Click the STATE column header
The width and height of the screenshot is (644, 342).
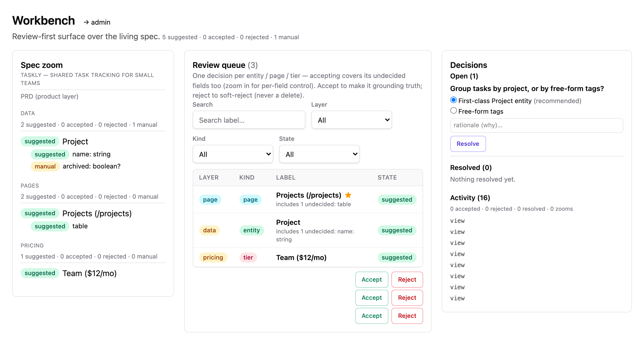(x=387, y=178)
